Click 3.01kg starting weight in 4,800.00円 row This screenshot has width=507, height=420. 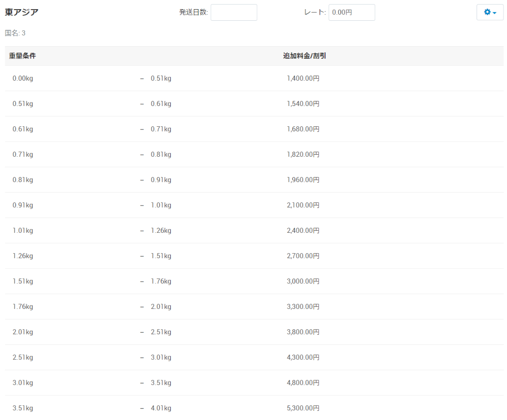[23, 383]
